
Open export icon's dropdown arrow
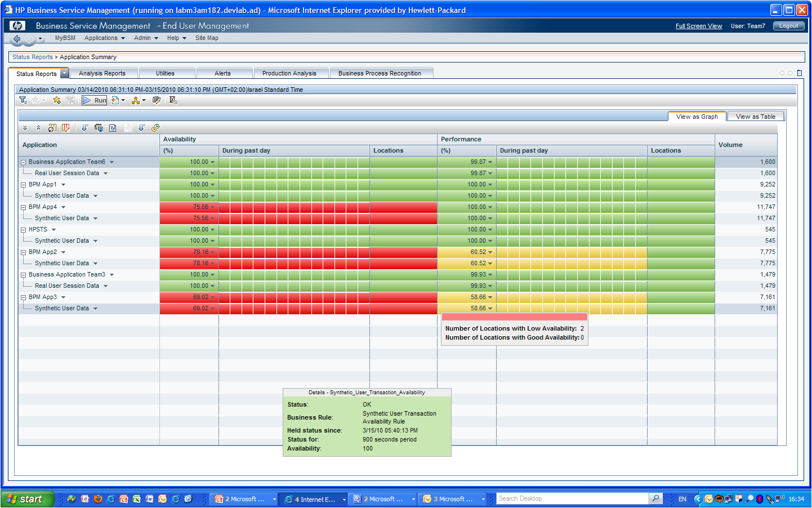coord(123,100)
